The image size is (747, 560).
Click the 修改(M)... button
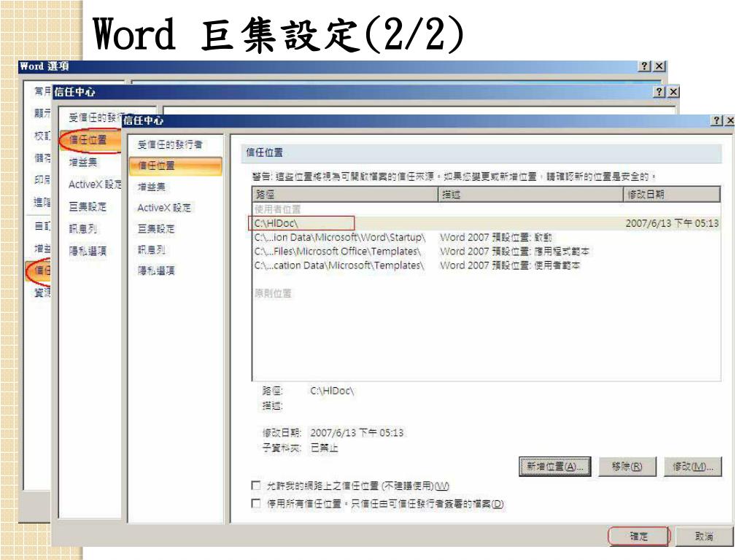(693, 467)
